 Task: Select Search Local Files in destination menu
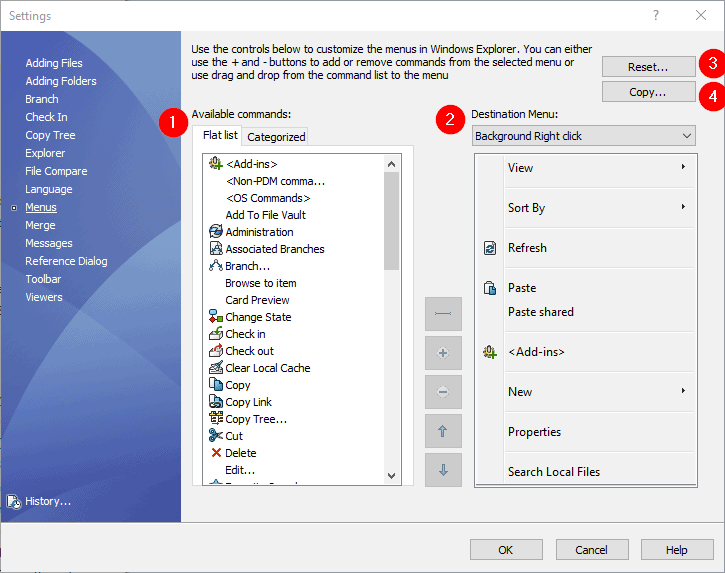(553, 472)
